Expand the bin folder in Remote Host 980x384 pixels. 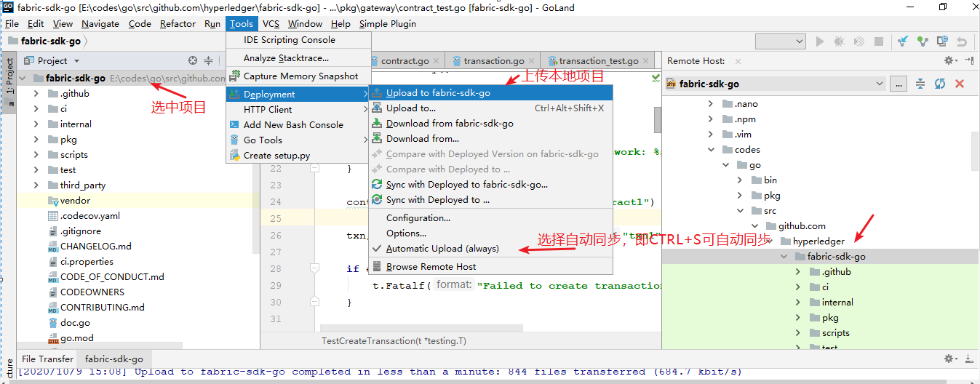pyautogui.click(x=740, y=180)
